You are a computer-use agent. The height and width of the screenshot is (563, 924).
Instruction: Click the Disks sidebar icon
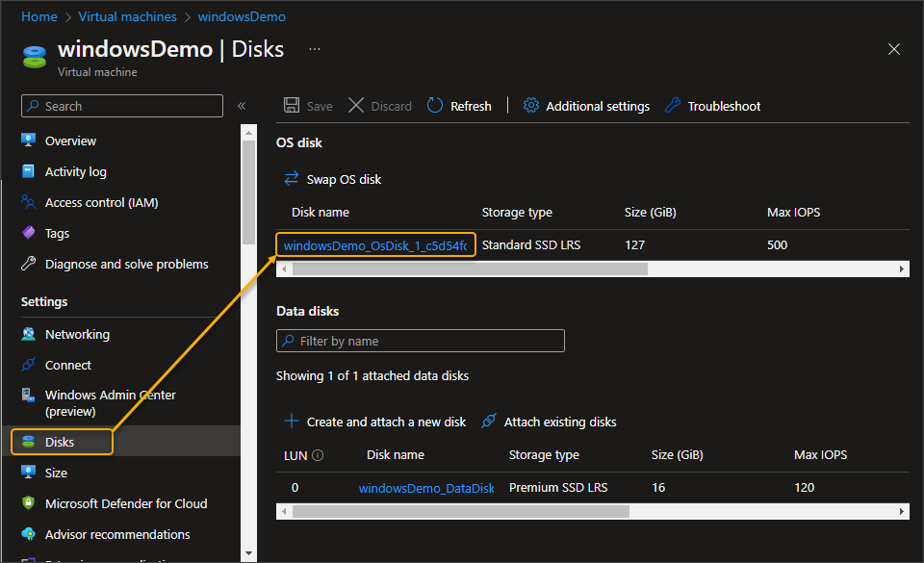click(x=28, y=442)
